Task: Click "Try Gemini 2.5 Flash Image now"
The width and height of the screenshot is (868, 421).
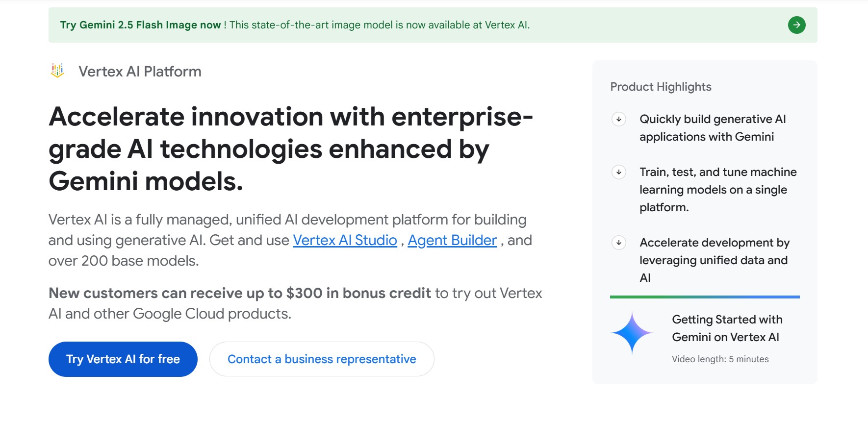Action: (x=140, y=25)
